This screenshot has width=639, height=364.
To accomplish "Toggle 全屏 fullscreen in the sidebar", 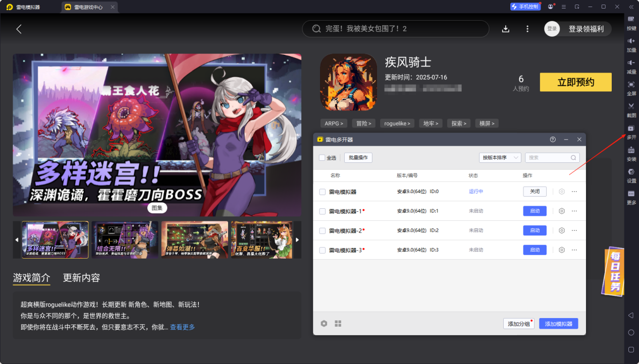I will tap(631, 87).
